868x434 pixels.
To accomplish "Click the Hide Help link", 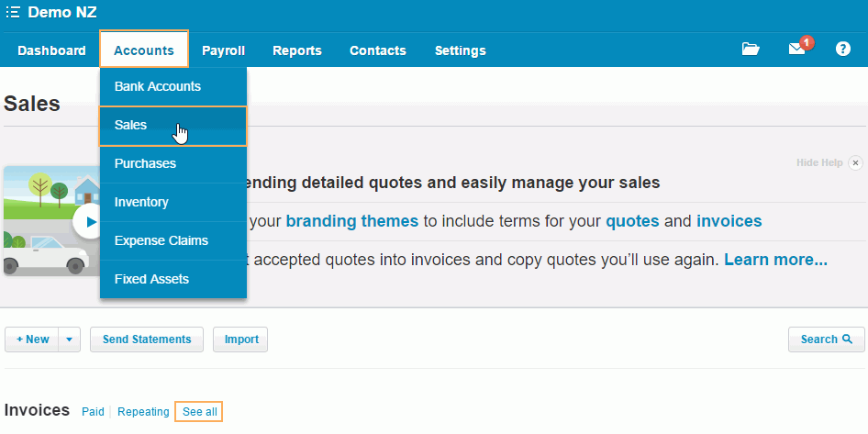I will coord(819,162).
